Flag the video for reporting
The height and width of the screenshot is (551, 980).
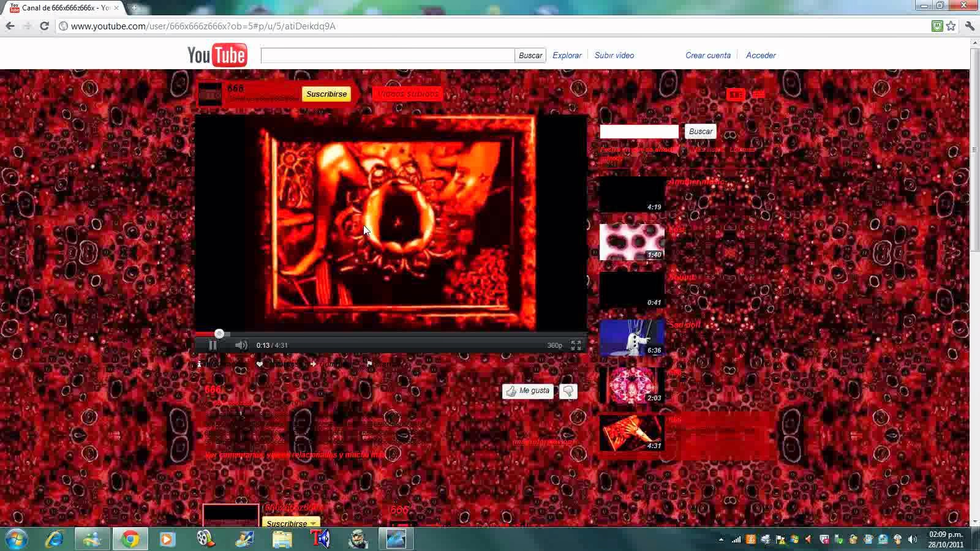pyautogui.click(x=369, y=364)
